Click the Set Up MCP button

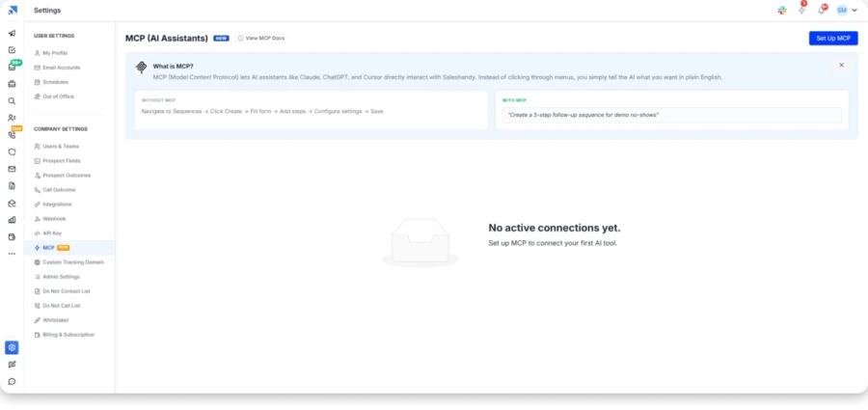pos(833,39)
